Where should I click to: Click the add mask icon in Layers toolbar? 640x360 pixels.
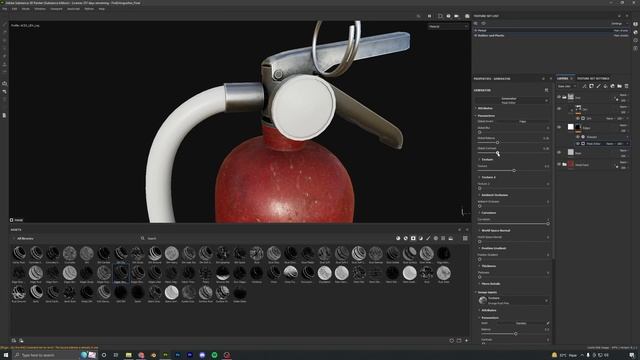pos(591,86)
